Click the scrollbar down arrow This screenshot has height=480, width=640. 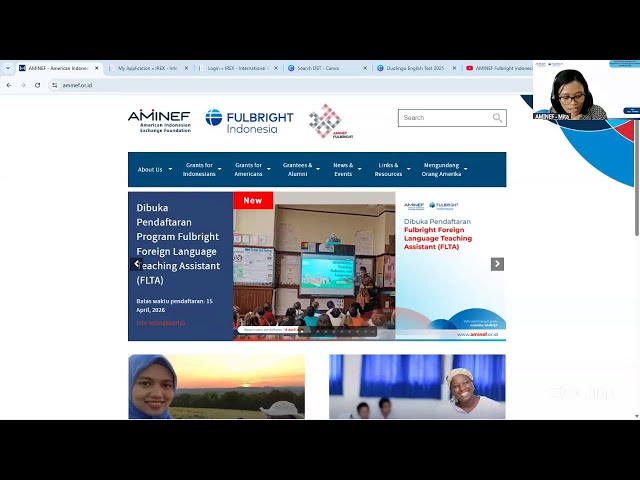[x=637, y=416]
